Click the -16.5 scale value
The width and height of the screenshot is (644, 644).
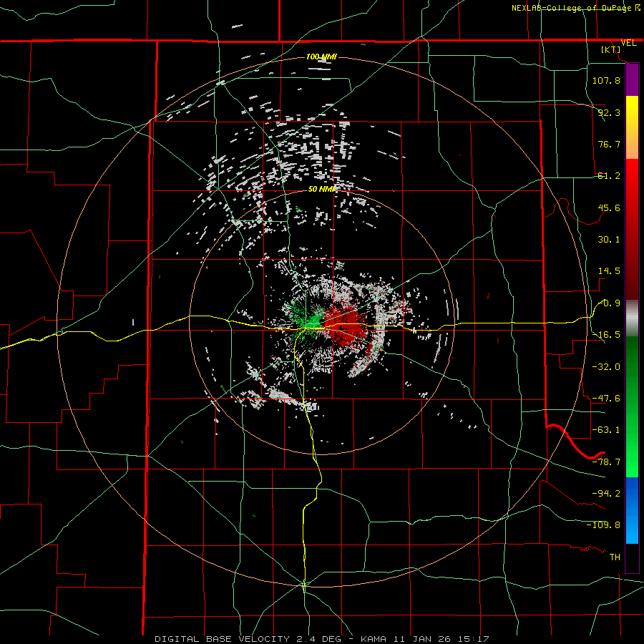coord(606,335)
